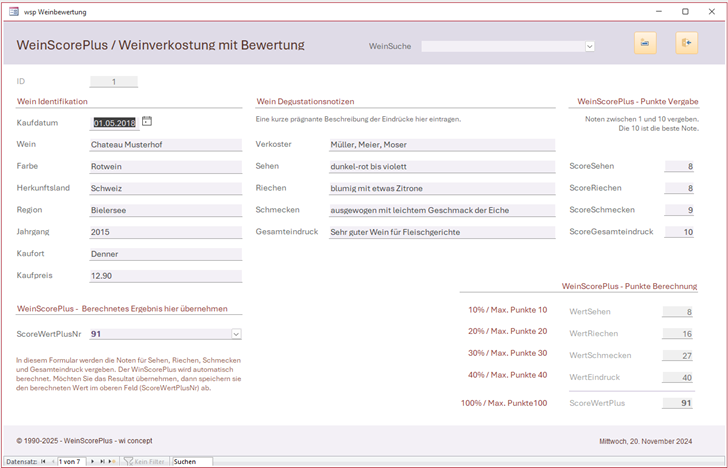Click the first yellow save-record button in the header
The height and width of the screenshot is (468, 728).
click(645, 43)
